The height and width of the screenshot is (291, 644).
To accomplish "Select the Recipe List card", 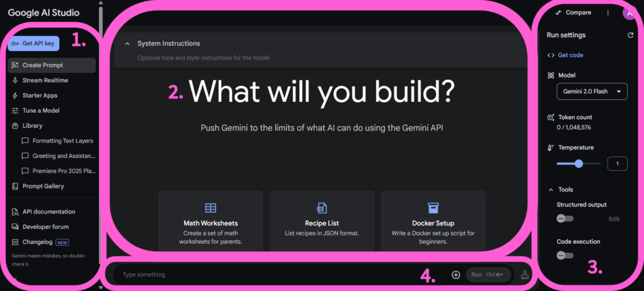I will click(x=322, y=221).
